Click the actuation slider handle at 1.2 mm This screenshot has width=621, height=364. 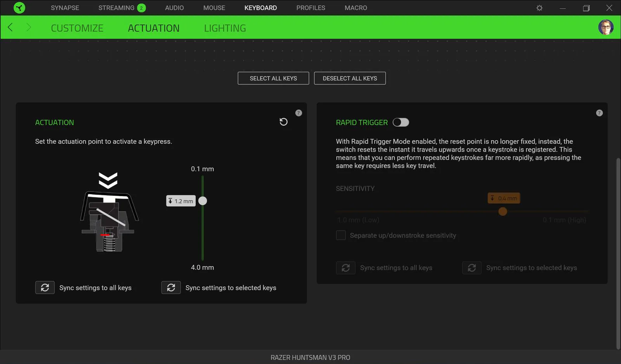pyautogui.click(x=203, y=201)
